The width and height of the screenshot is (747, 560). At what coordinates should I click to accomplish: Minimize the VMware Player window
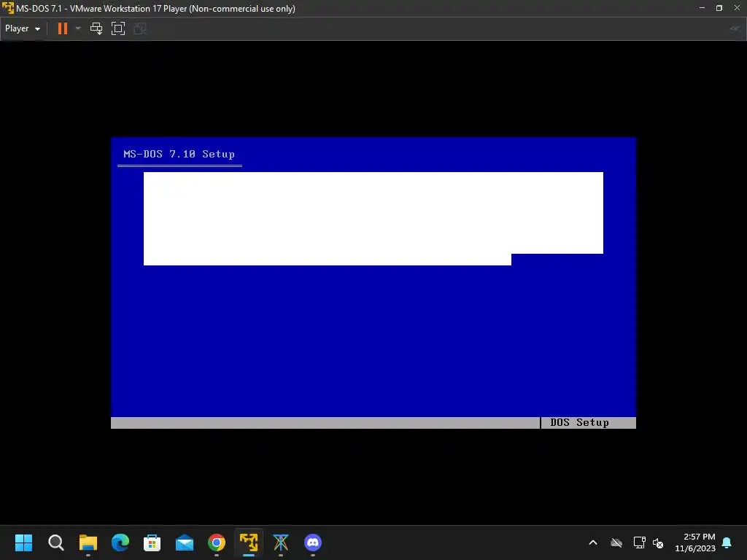[x=702, y=8]
